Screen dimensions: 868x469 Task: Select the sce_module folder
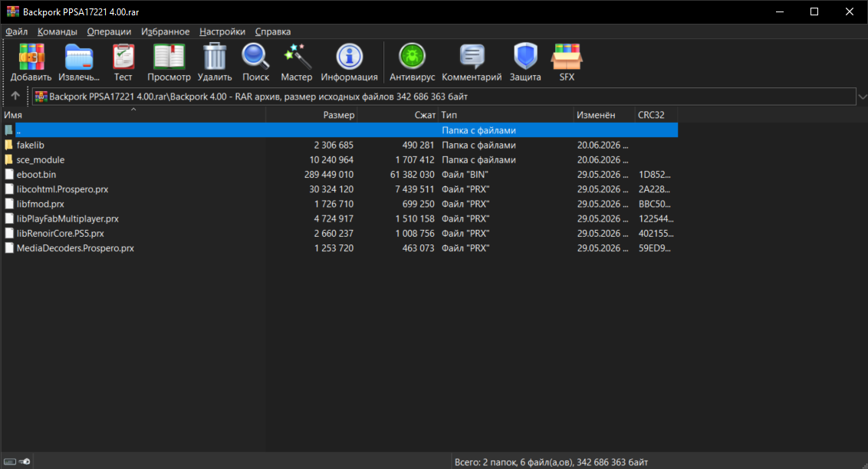340,160
